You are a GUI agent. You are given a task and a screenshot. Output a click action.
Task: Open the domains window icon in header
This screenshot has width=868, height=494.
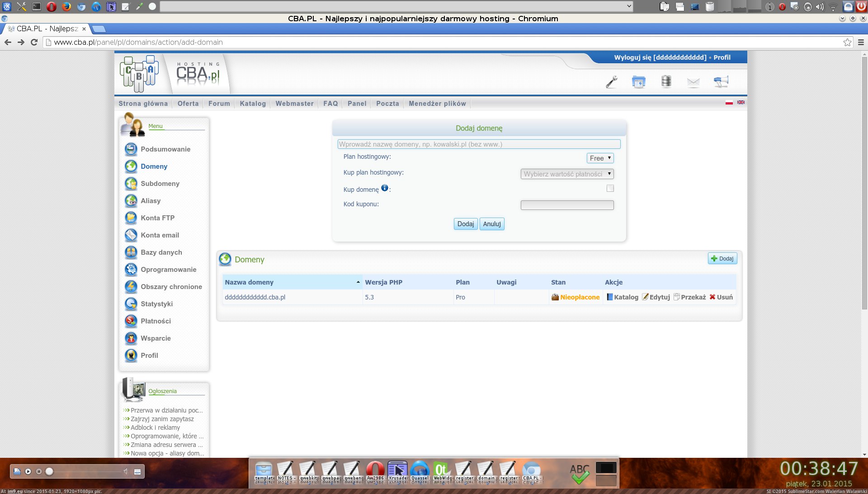click(639, 82)
